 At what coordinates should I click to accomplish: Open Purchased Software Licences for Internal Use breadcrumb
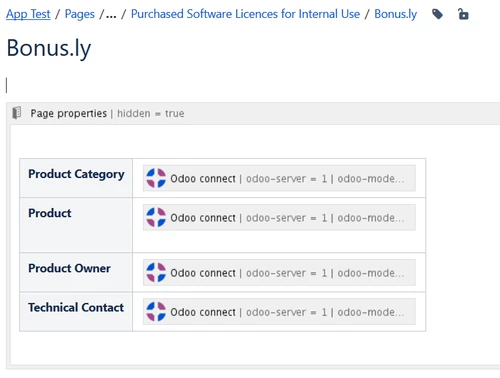click(245, 14)
